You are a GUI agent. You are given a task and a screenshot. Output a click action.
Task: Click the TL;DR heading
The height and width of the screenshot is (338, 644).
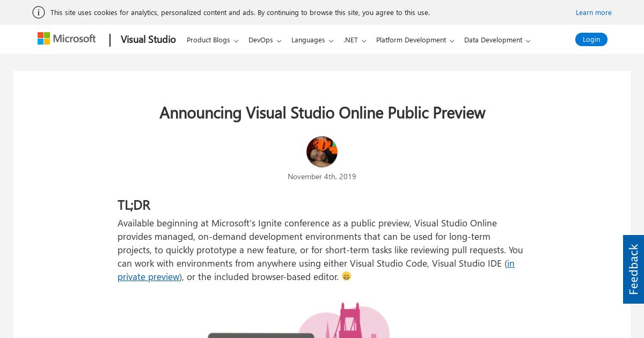[x=134, y=205]
